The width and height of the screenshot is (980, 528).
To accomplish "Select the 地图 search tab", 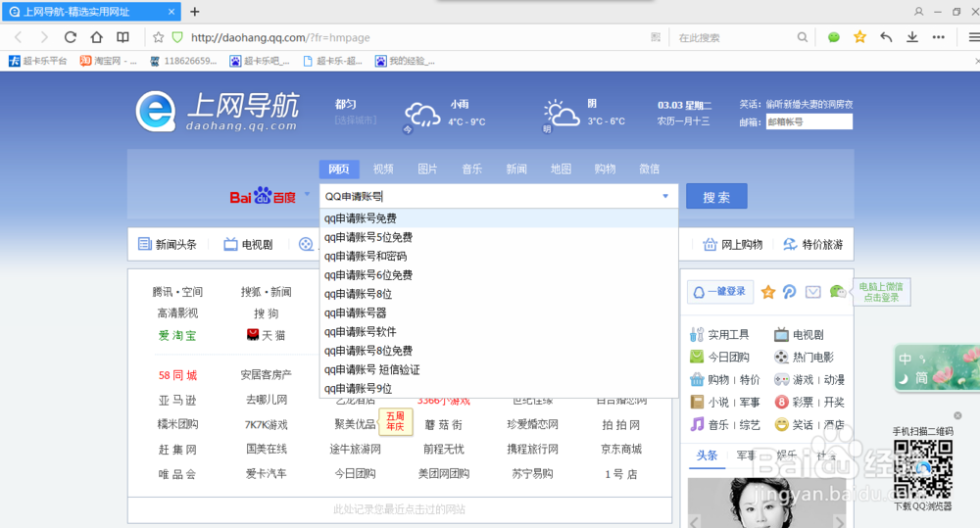I will (x=561, y=168).
